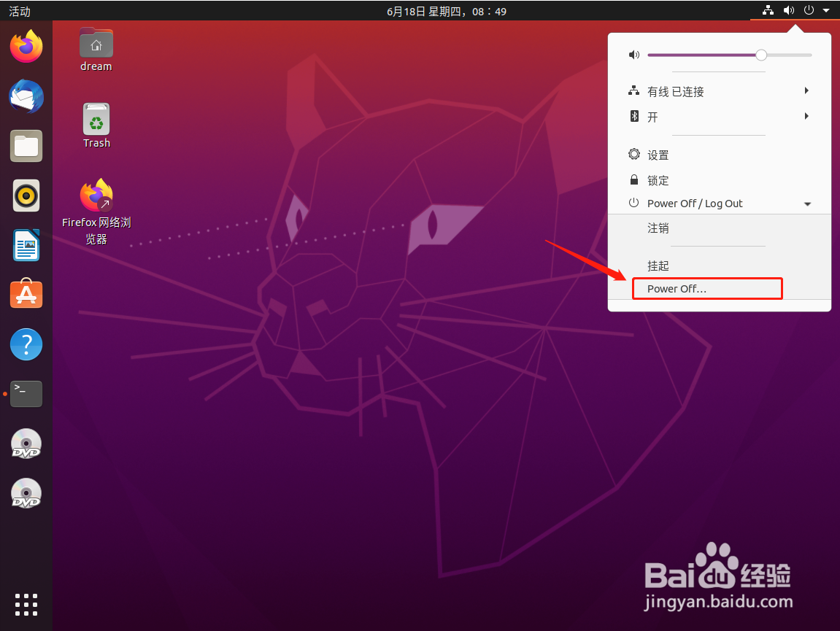Image resolution: width=840 pixels, height=631 pixels.
Task: Open the second DVD disc in dock
Action: 26,493
